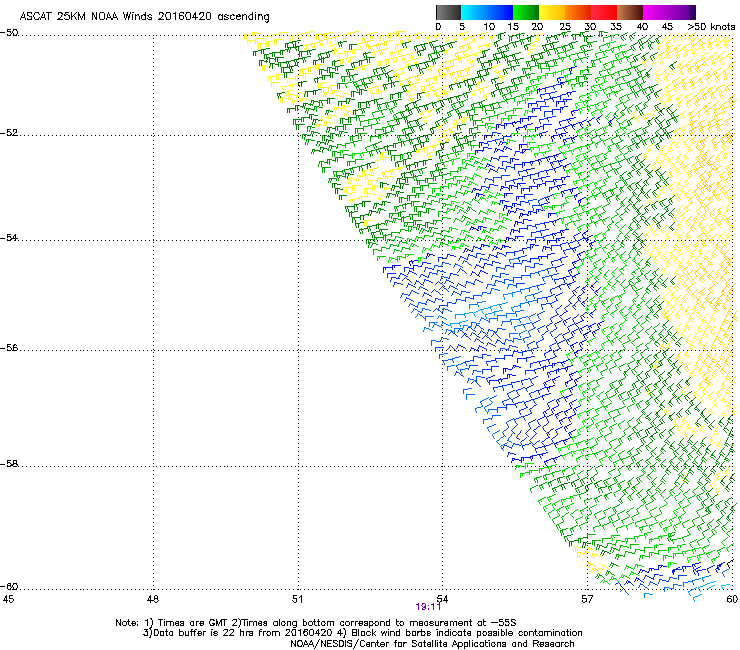740x650 pixels.
Task: Click the -54 latitude axis label
Action: 9,237
